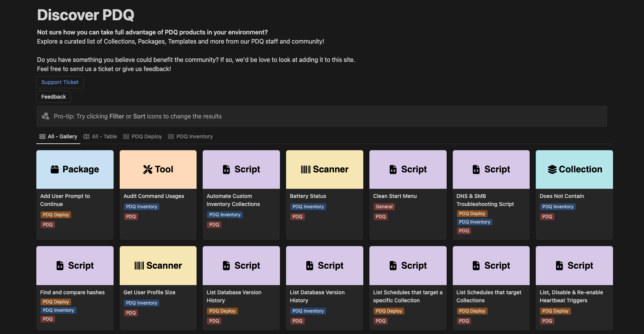
Task: Open DNS & SMB Troubleshooting Script card title
Action: click(485, 200)
